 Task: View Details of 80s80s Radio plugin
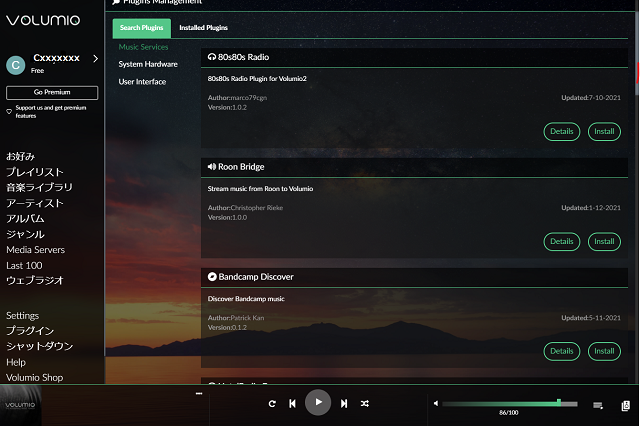562,132
